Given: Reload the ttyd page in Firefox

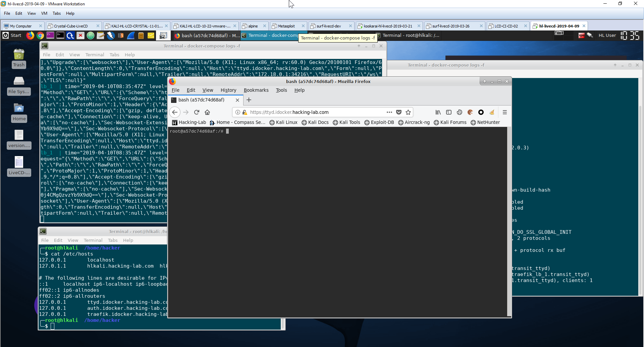Looking at the screenshot, I should click(197, 112).
